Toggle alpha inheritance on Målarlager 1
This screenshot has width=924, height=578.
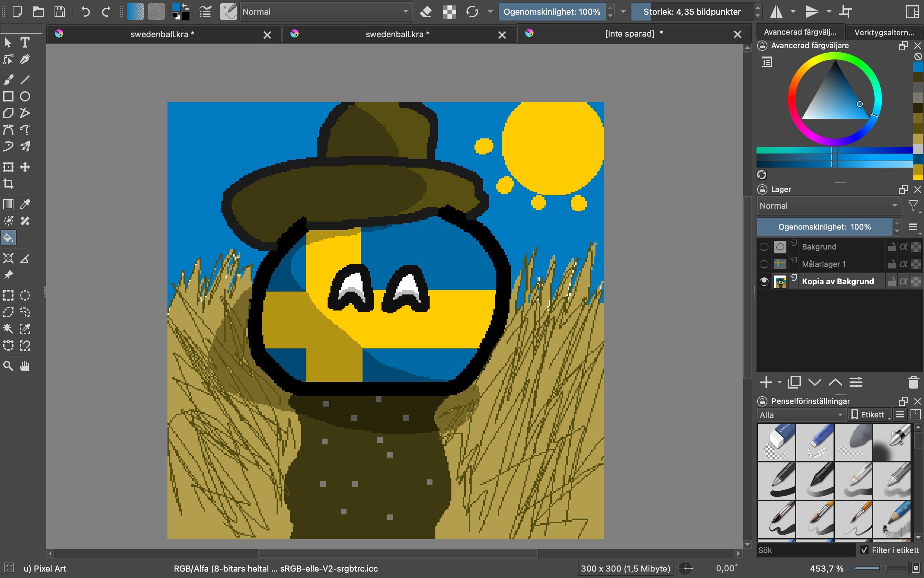tap(903, 264)
